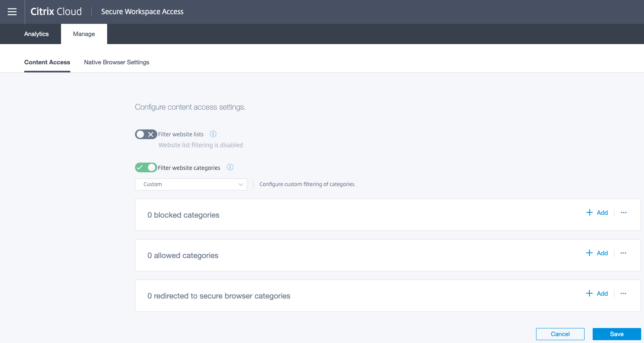Click the Cancel button
This screenshot has height=343, width=644.
[x=560, y=334]
